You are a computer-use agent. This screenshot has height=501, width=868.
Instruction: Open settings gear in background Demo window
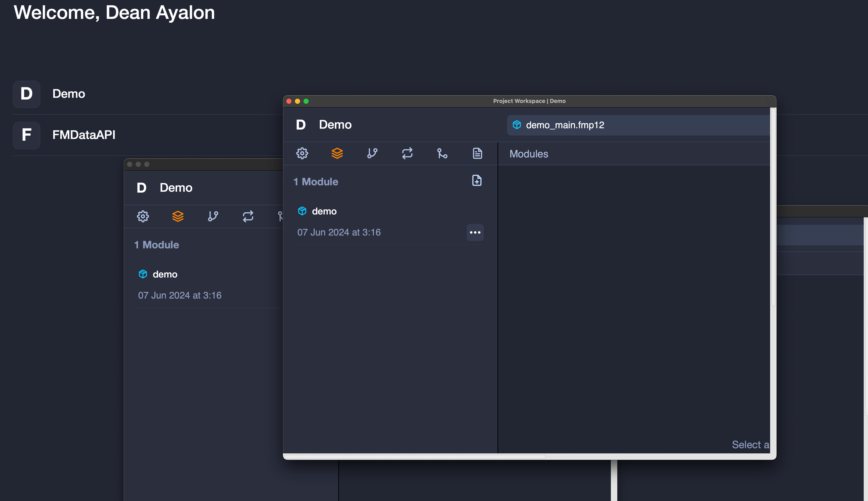pos(143,216)
